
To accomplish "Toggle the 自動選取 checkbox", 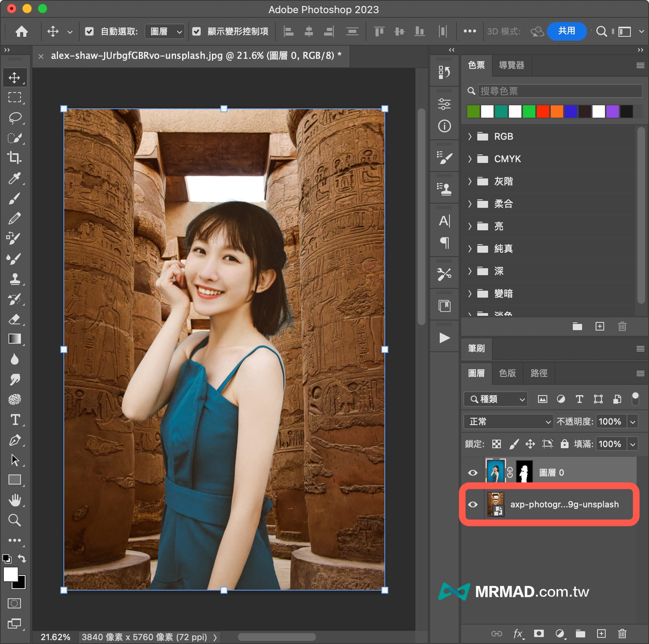I will (x=89, y=31).
